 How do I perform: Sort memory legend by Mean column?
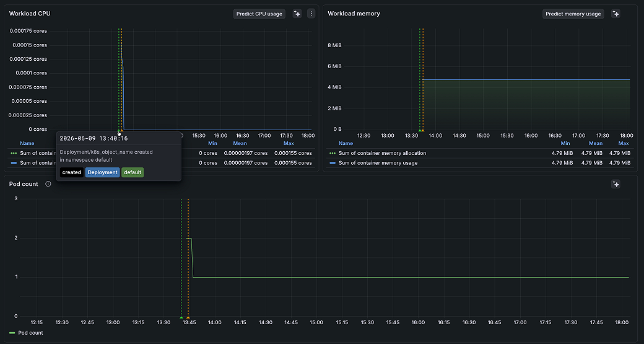(596, 143)
